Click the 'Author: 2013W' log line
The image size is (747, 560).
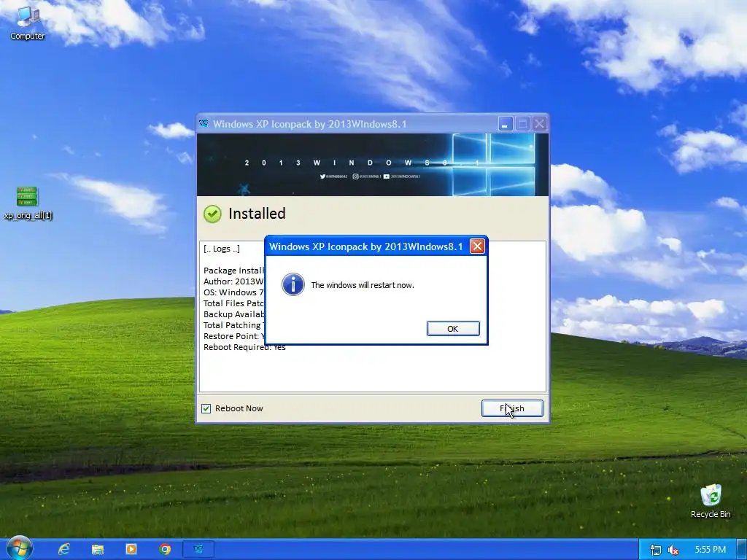click(233, 281)
